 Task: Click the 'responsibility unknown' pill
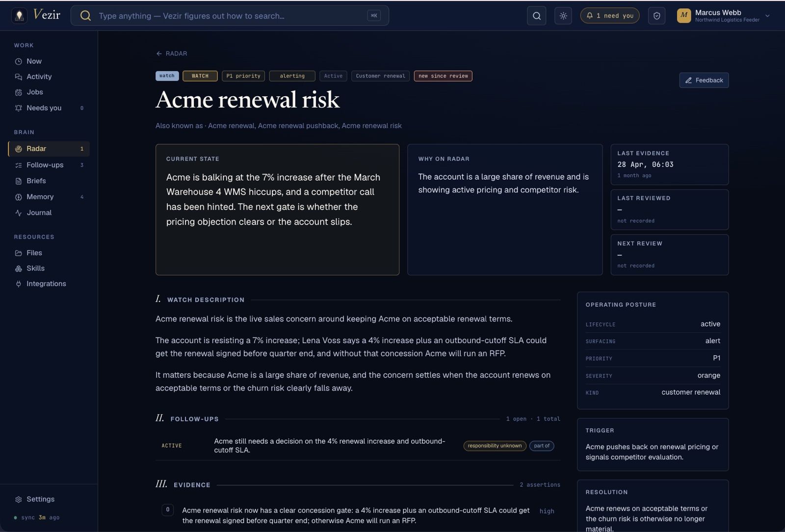tap(495, 446)
